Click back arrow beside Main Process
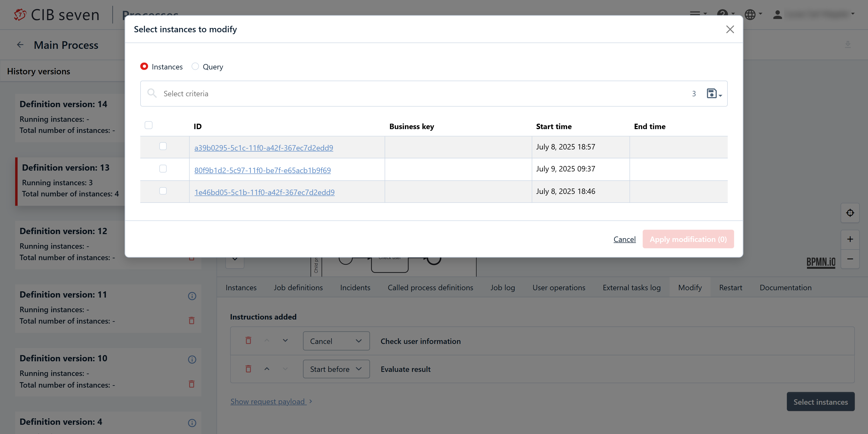The image size is (868, 434). [20, 45]
